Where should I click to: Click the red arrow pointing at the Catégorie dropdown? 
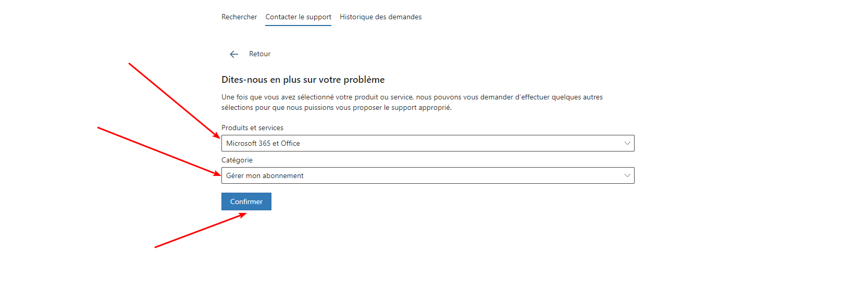tap(159, 151)
